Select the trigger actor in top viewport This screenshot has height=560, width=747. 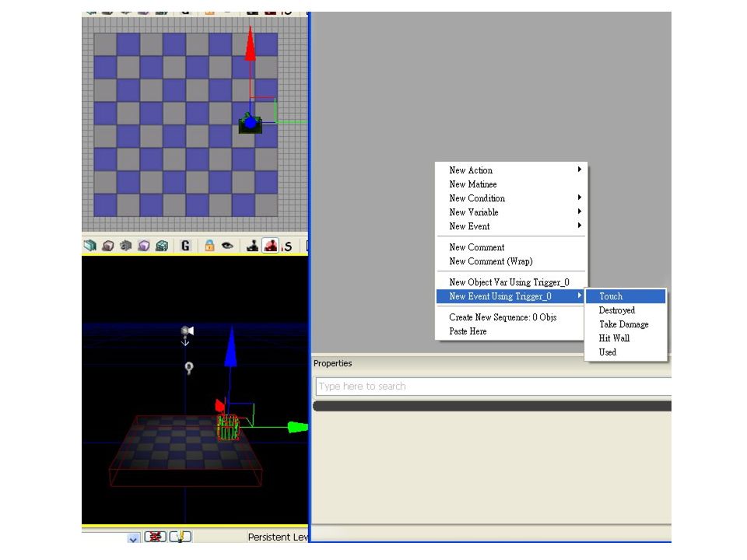tap(250, 124)
